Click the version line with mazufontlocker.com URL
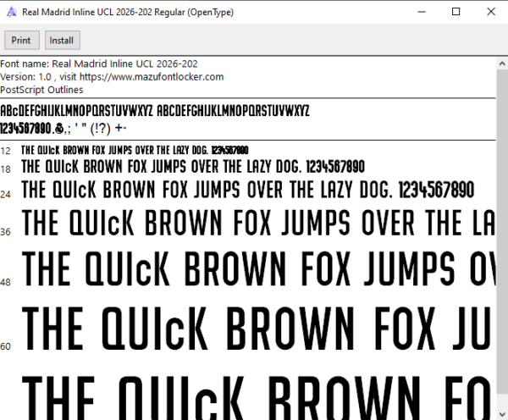This screenshot has width=508, height=420. 112,77
